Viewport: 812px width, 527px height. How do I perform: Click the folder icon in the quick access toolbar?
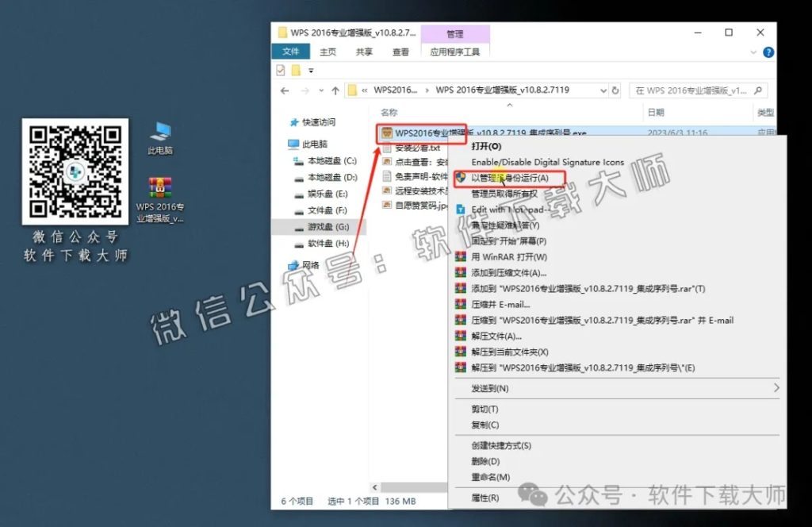pos(294,70)
